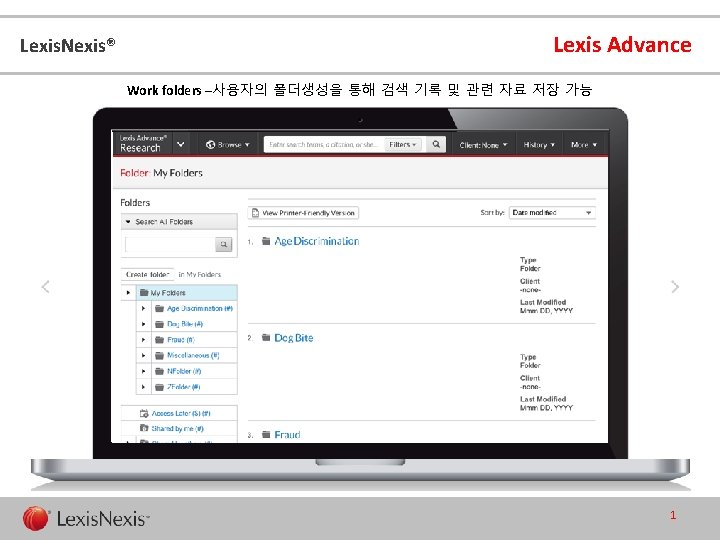Click View Printer-Friendly Version button
Image resolution: width=720 pixels, height=540 pixels.
click(303, 213)
